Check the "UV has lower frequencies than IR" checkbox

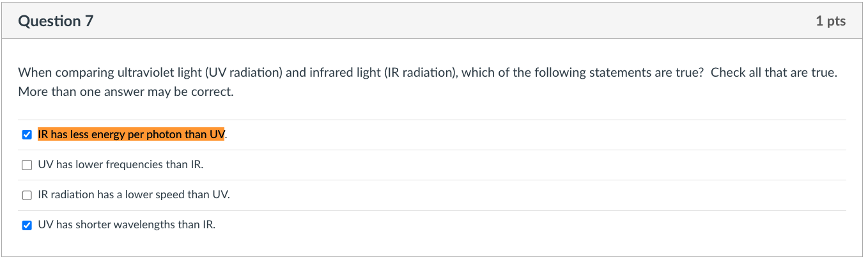pyautogui.click(x=27, y=165)
